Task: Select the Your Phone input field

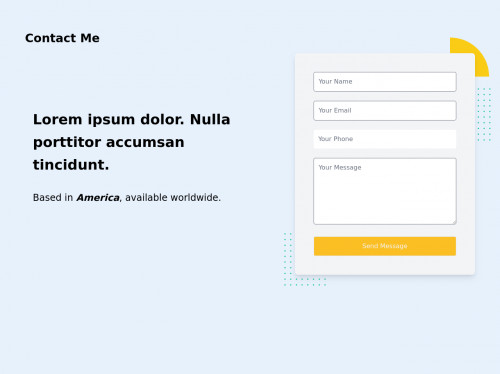Action: point(385,139)
